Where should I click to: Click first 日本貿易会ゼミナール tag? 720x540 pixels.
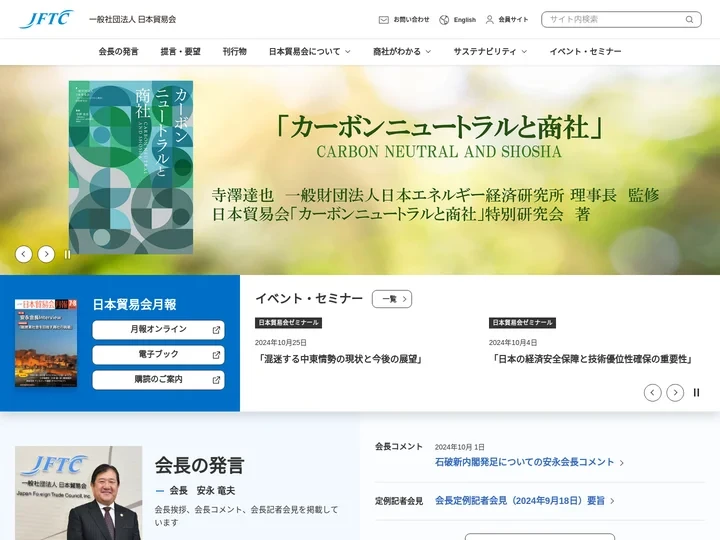coord(288,323)
